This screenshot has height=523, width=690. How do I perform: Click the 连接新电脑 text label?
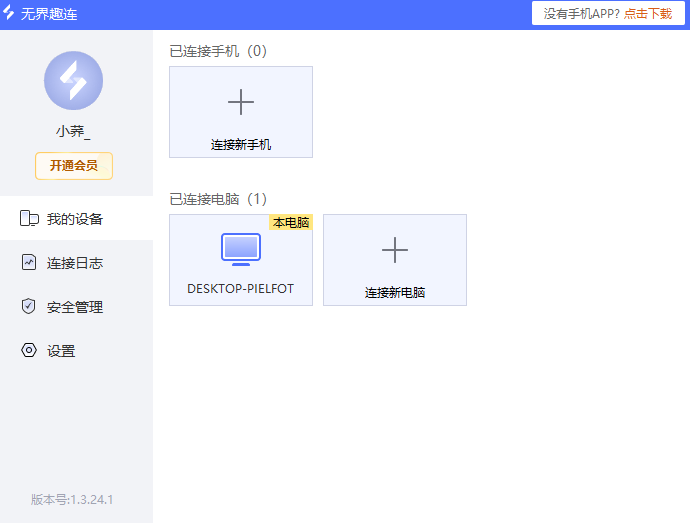pyautogui.click(x=395, y=293)
